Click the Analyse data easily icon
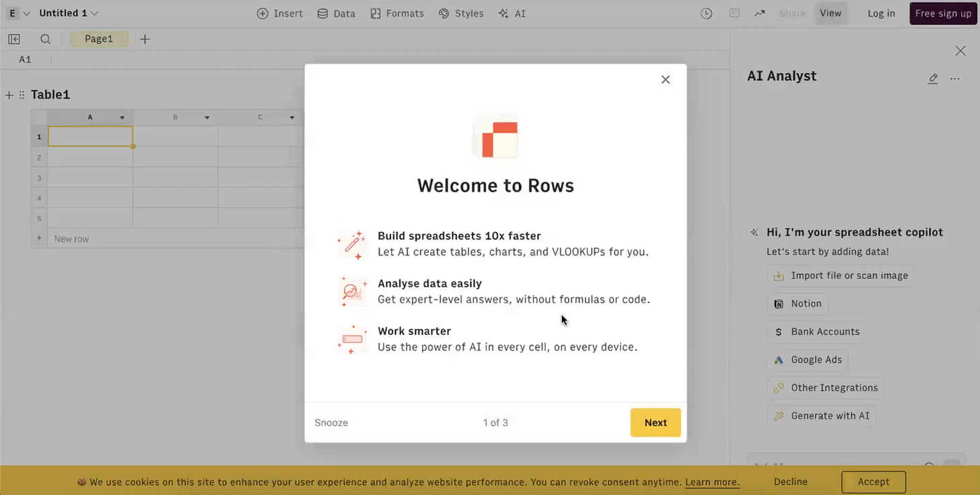This screenshot has height=495, width=980. [x=352, y=291]
